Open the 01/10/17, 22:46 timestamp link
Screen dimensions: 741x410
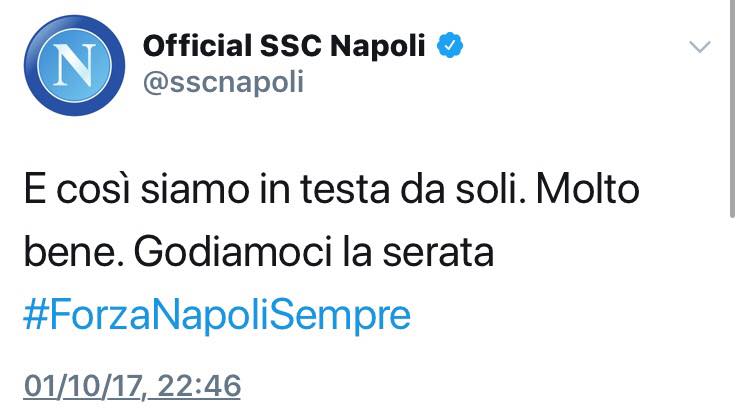132,386
